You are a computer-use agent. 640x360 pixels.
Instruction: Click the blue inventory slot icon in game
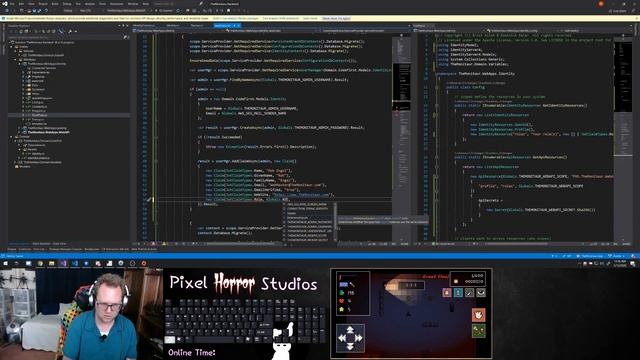[x=458, y=292]
